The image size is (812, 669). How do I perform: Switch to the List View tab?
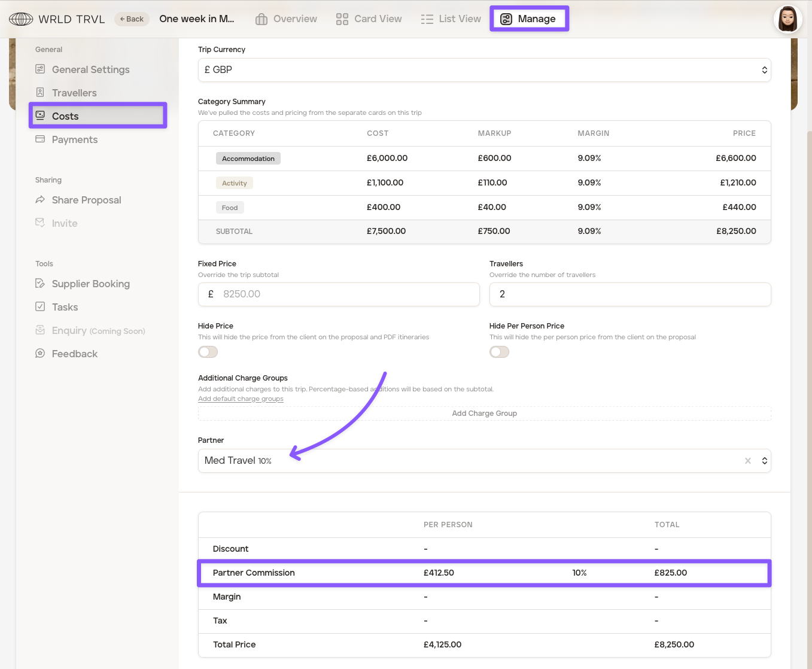pos(451,19)
